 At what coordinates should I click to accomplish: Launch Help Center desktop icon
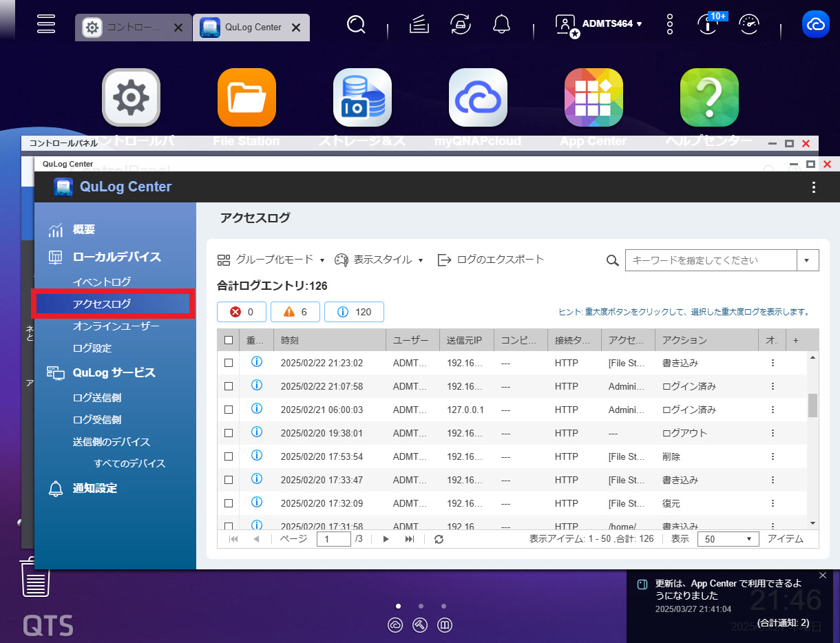(709, 98)
